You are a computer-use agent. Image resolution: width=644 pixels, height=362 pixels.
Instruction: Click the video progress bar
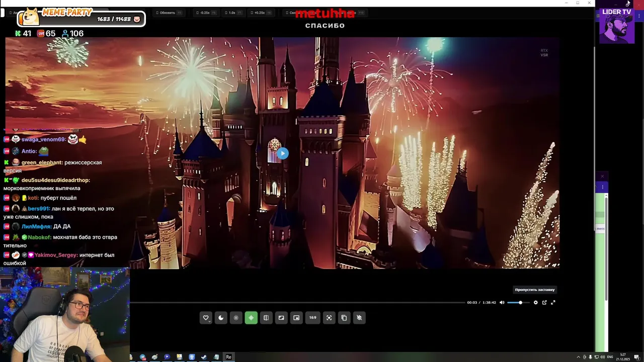tap(297, 303)
